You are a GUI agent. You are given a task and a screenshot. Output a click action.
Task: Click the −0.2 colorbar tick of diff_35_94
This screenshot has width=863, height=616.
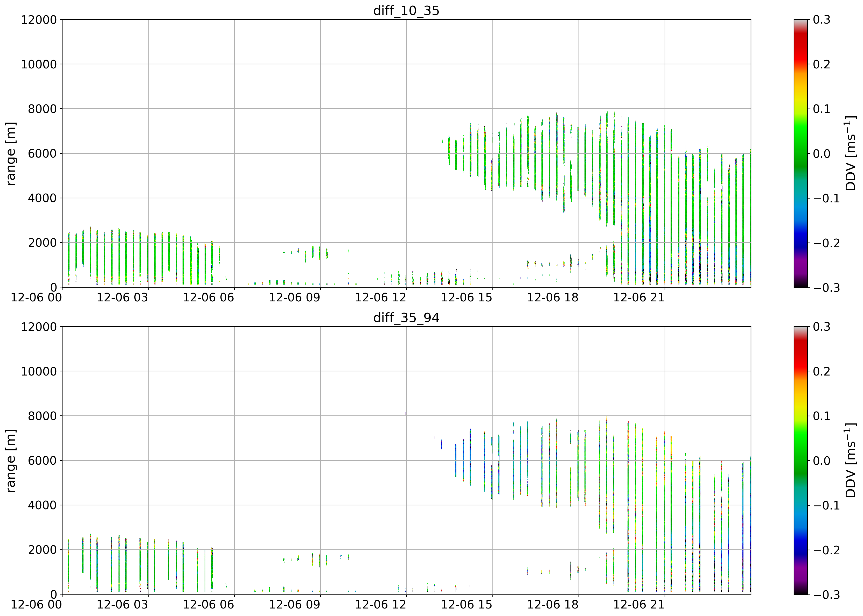click(826, 550)
